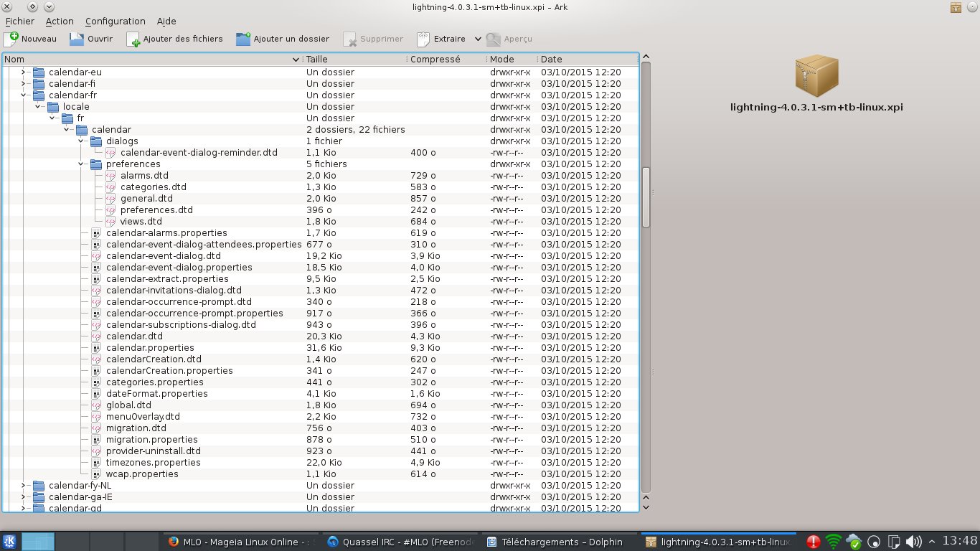Click the scrollbar down arrow at bottom
The width and height of the screenshot is (980, 551).
coord(646,508)
